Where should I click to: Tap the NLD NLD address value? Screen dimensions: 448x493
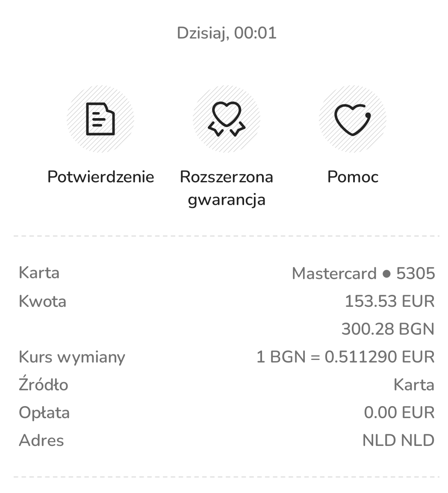[398, 440]
